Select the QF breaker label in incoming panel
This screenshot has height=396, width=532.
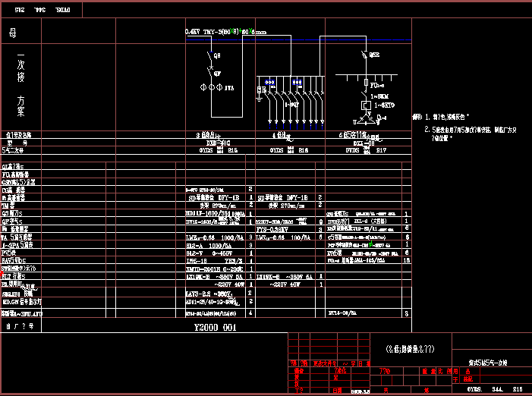(217, 74)
